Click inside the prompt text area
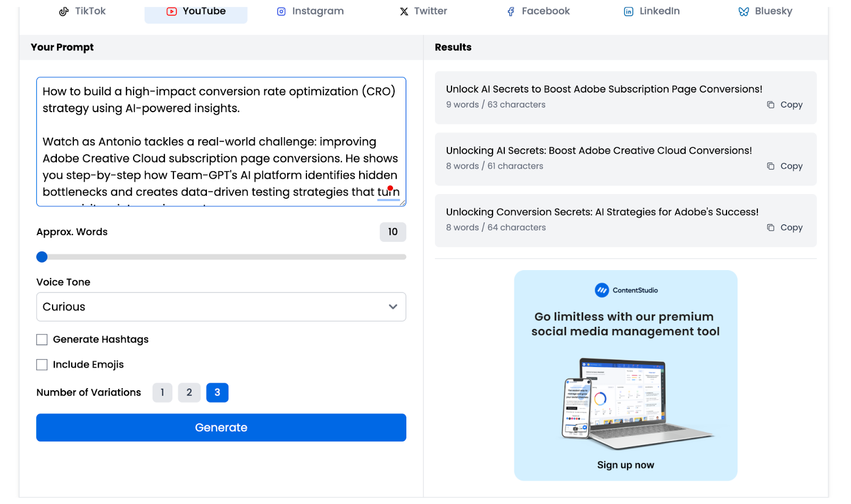The height and width of the screenshot is (504, 851). [221, 141]
